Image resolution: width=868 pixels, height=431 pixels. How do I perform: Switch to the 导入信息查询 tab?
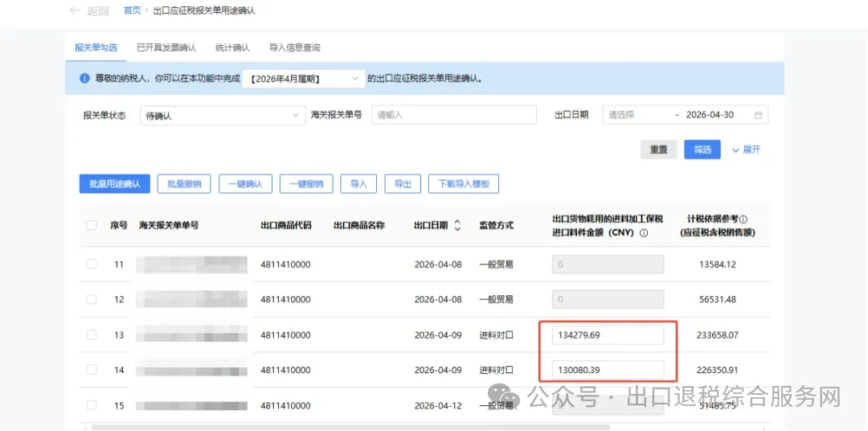(294, 47)
